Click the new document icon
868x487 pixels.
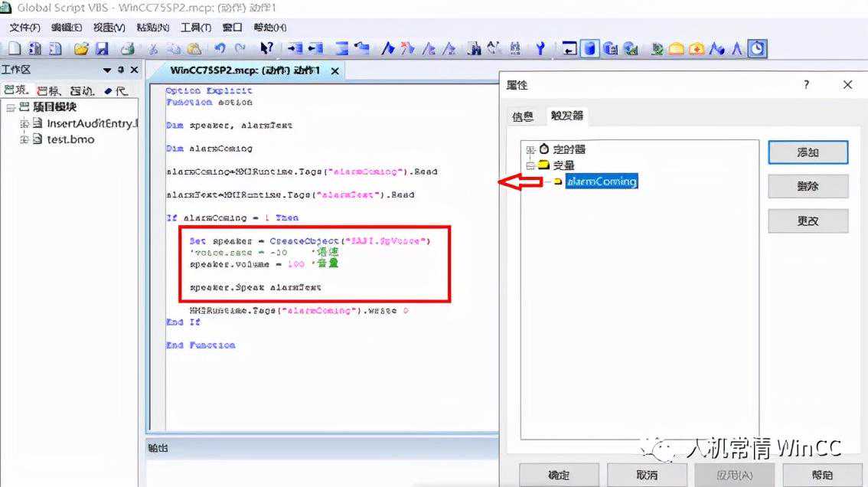coord(15,49)
